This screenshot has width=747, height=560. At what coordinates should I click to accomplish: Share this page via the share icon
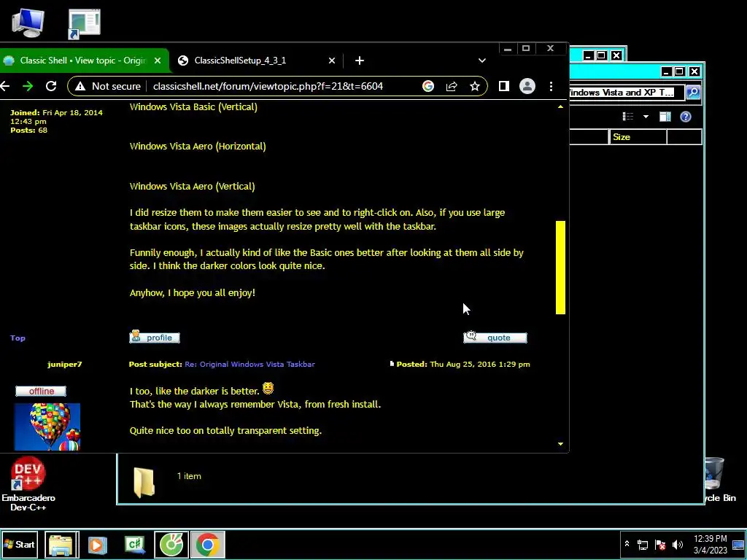click(451, 86)
